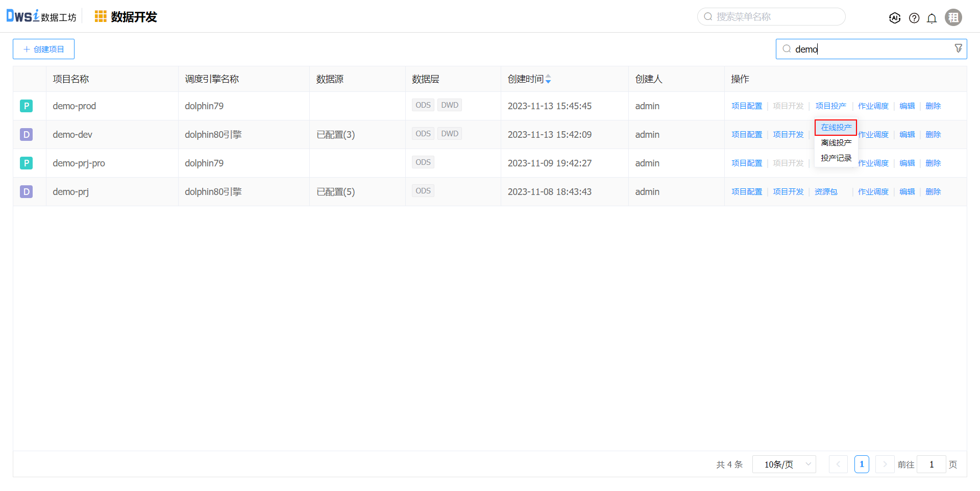Open the help question mark icon
The height and width of the screenshot is (491, 980).
coord(914,18)
